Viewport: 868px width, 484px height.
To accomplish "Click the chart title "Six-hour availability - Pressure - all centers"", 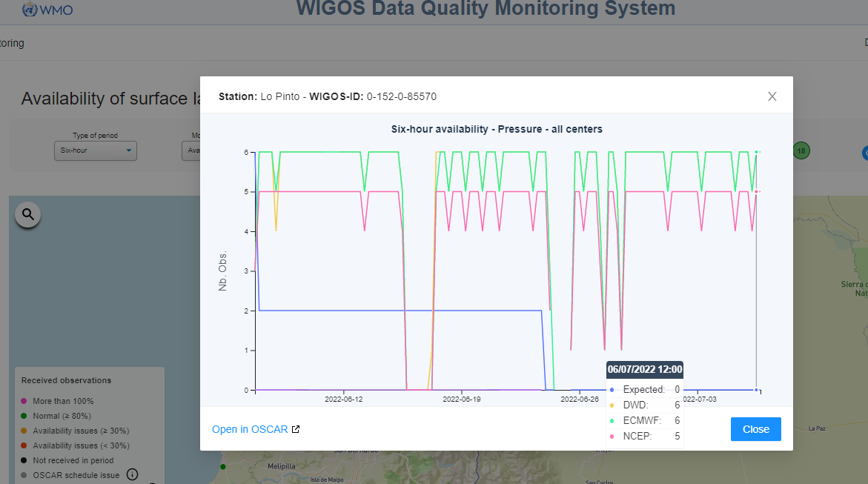I will pos(497,129).
